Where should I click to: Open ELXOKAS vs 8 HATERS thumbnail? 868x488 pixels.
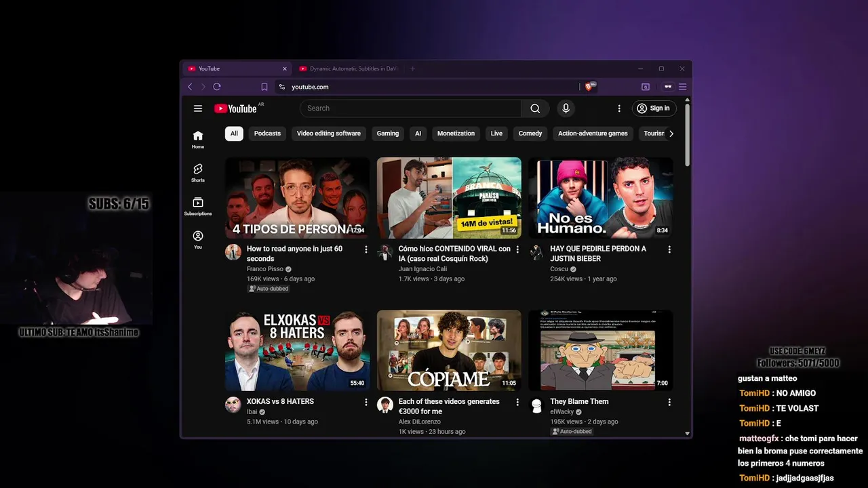[x=298, y=350]
